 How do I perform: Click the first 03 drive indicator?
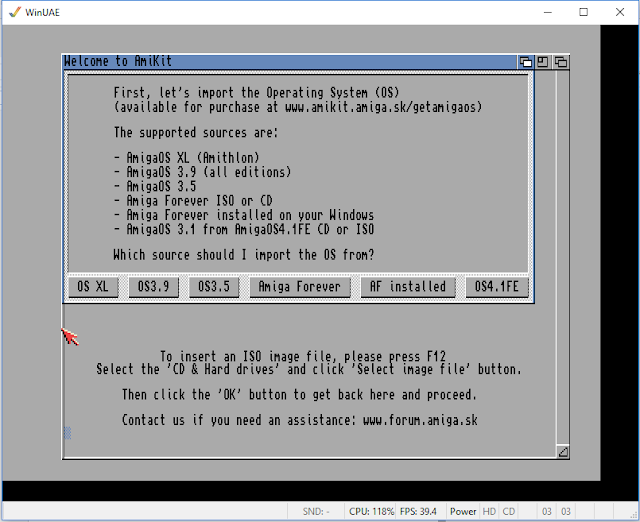(547, 511)
